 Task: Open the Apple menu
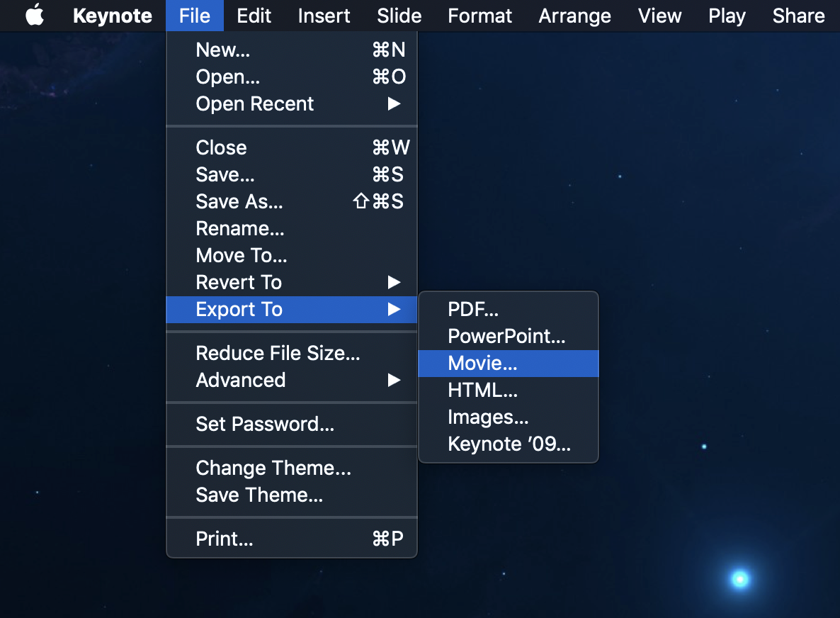pyautogui.click(x=35, y=16)
